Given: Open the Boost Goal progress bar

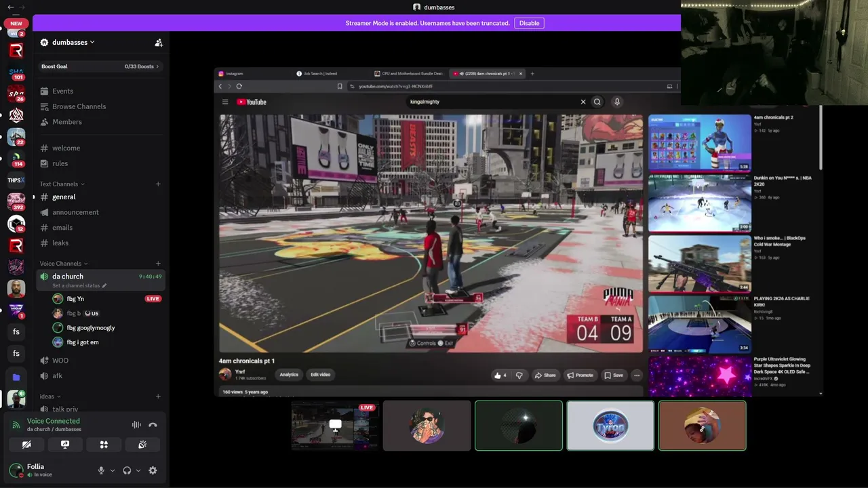Looking at the screenshot, I should click(100, 66).
